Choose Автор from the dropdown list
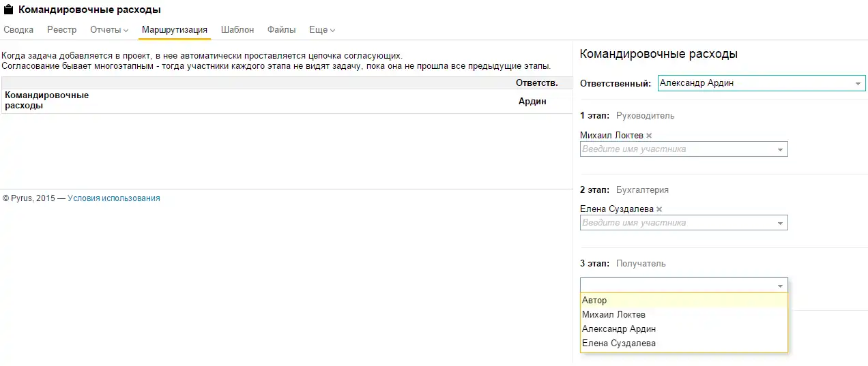This screenshot has width=868, height=366. pyautogui.click(x=684, y=301)
